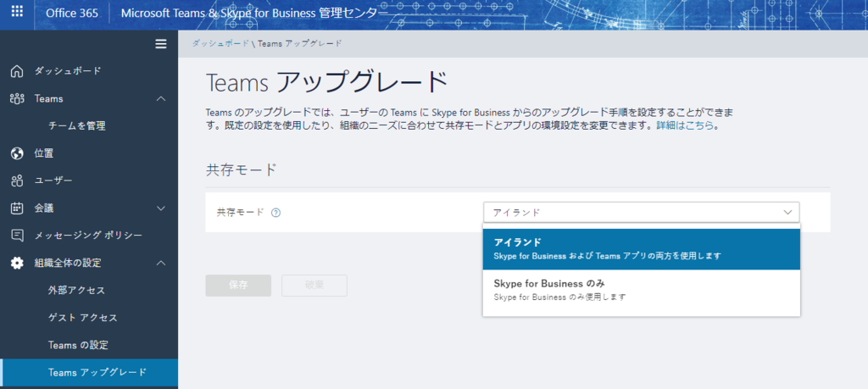Click the Dashboard home icon
Viewport: 868px width, 389px height.
pos(17,71)
